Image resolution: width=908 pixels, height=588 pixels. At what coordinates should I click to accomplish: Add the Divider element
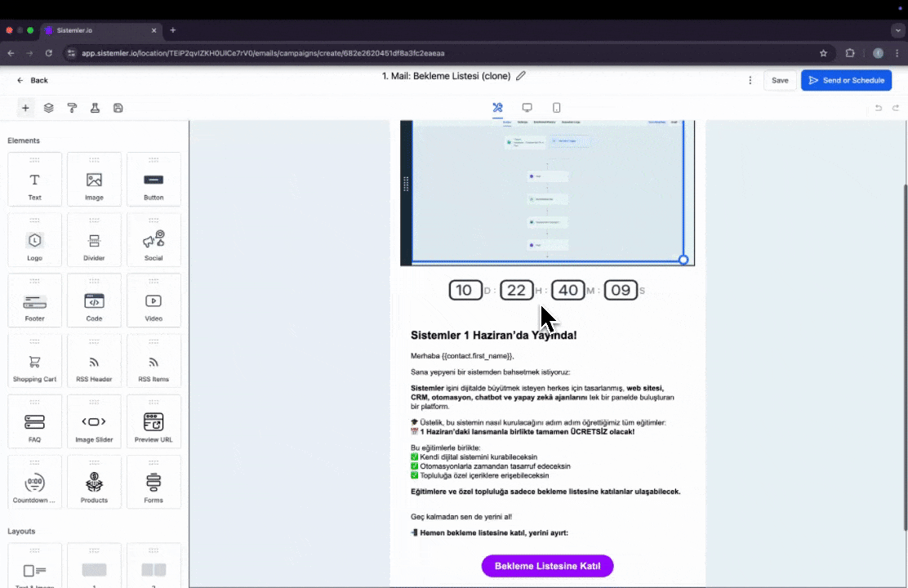94,240
